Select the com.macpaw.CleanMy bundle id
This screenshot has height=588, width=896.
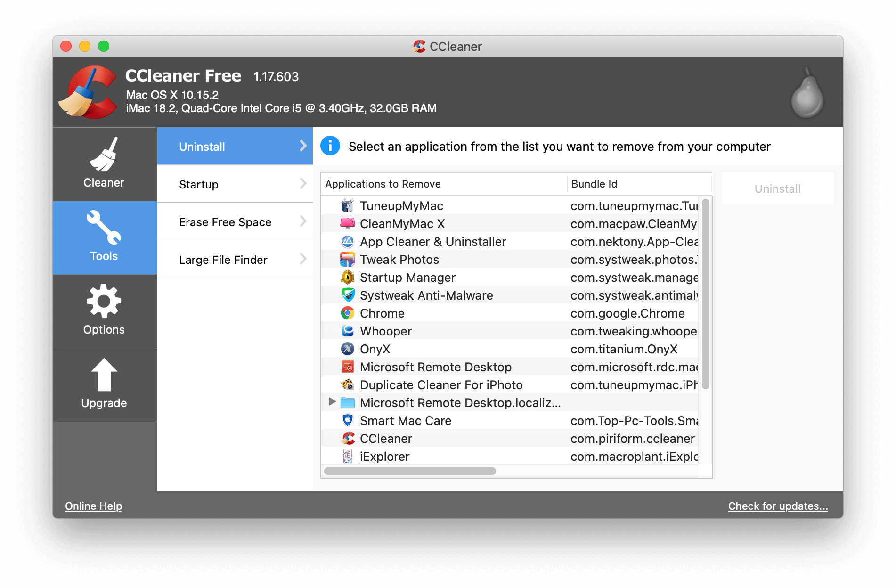pos(634,223)
